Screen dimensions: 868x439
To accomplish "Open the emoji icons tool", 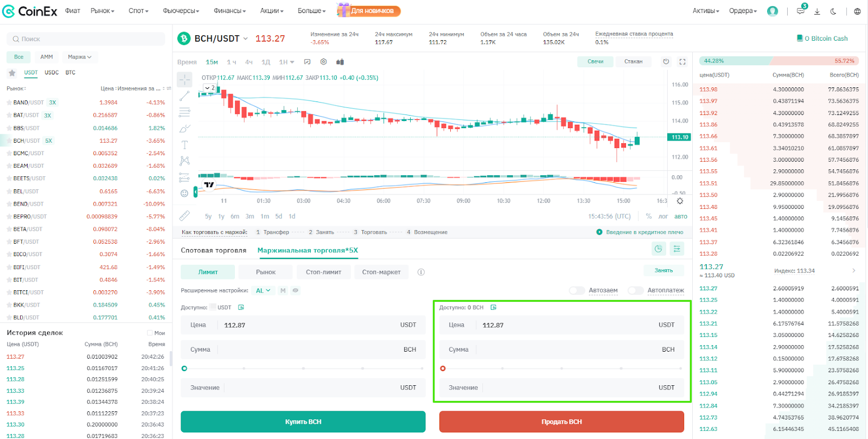I will point(184,193).
